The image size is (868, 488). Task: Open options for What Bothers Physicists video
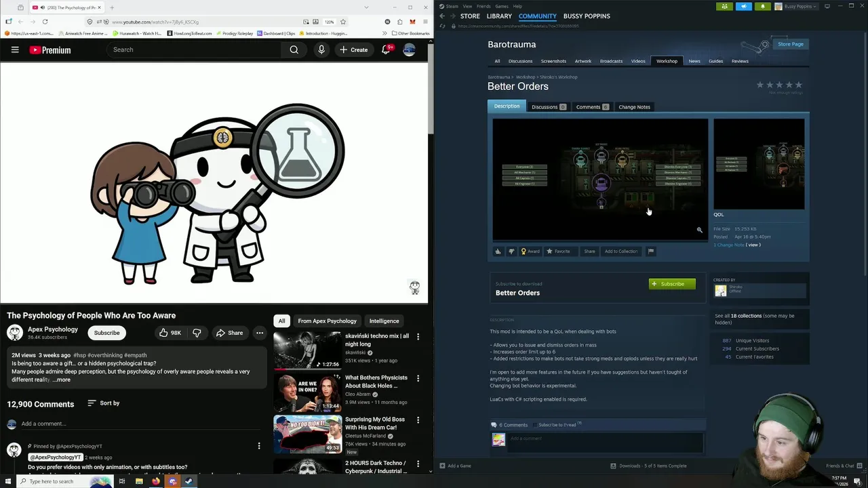[x=418, y=378]
